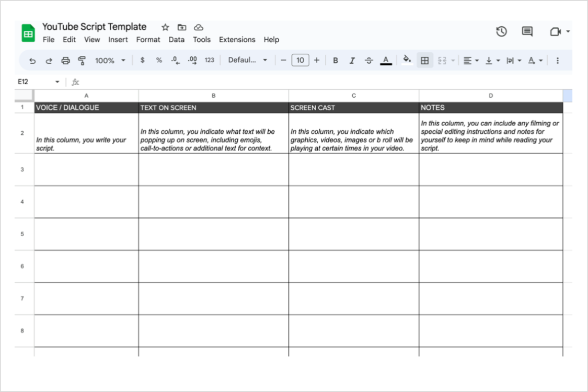Open version history clock icon
Viewport: 588px width, 392px height.
tap(501, 31)
